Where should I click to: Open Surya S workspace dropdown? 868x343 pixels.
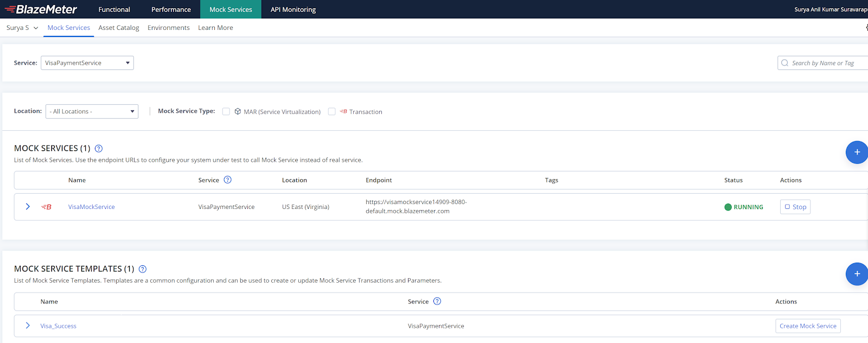(x=22, y=28)
